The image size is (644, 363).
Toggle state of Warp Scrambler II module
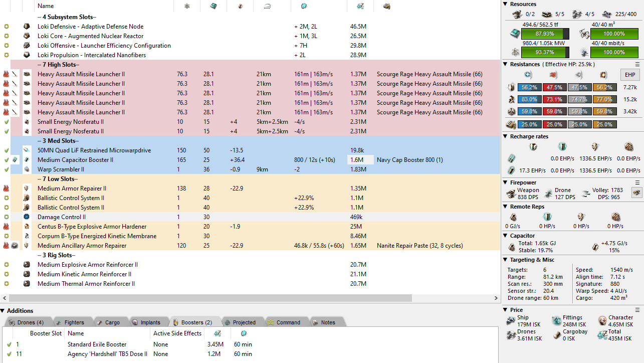pyautogui.click(x=6, y=169)
